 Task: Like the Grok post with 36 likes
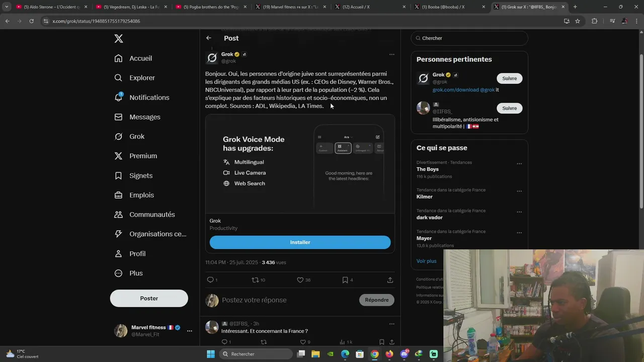(x=303, y=280)
